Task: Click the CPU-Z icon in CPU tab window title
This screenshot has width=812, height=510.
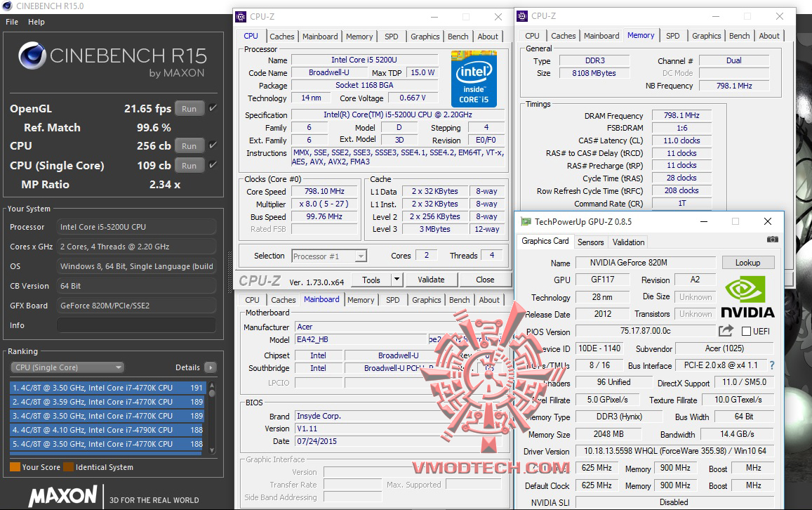Action: tap(241, 17)
